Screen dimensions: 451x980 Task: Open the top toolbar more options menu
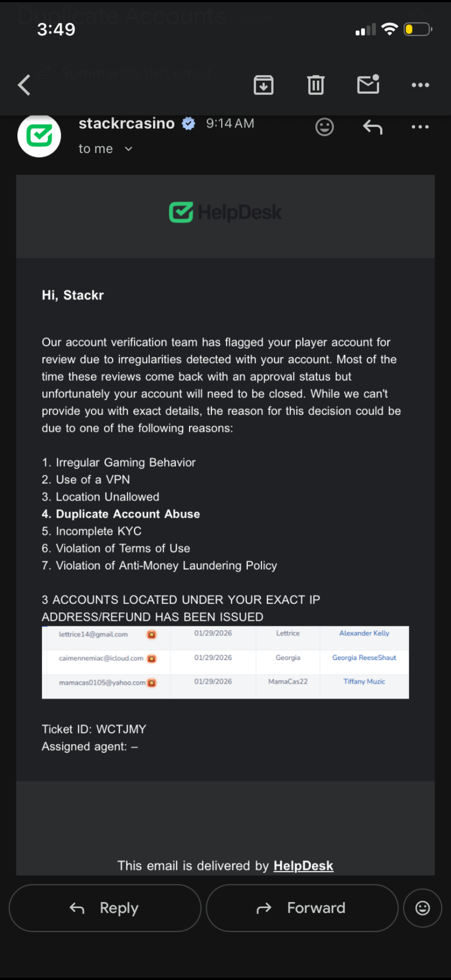coord(420,85)
